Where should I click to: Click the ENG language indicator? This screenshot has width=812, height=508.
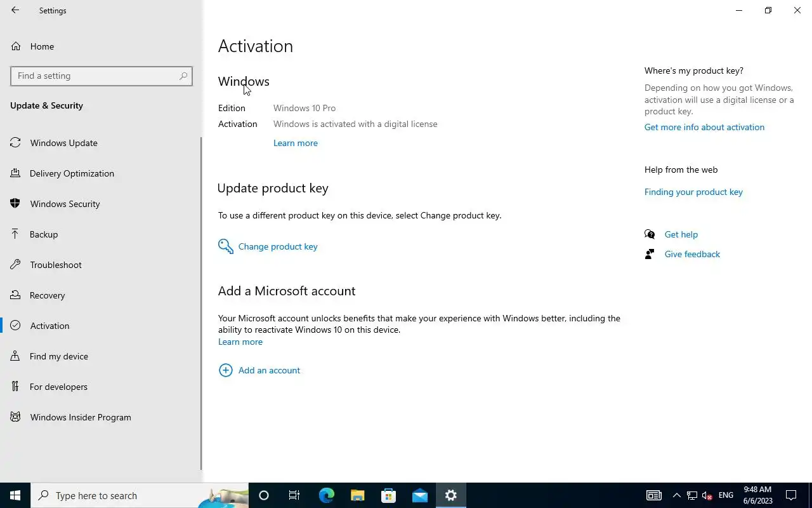pos(726,495)
